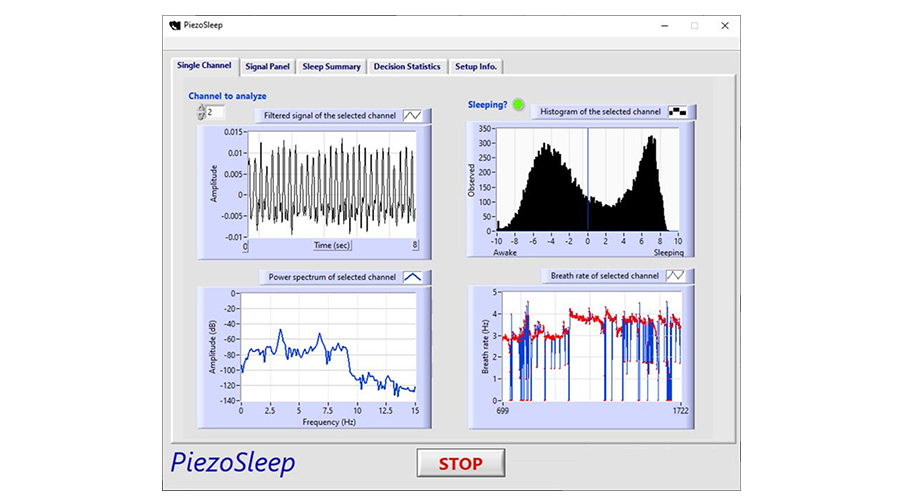Click the channel to analyze stepper arrows
The width and height of the screenshot is (900, 503).
[200, 113]
